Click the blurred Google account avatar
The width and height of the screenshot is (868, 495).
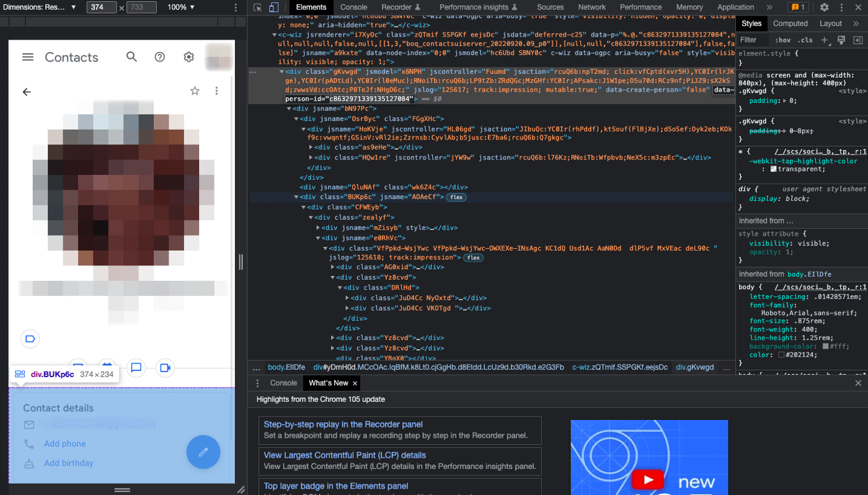click(218, 56)
